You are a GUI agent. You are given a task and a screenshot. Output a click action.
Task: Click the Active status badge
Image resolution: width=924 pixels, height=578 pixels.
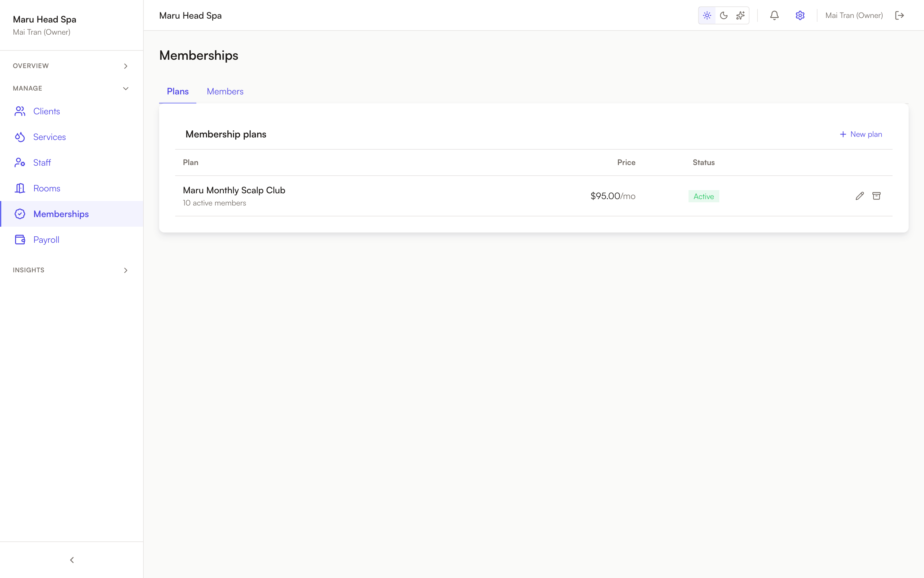704,196
